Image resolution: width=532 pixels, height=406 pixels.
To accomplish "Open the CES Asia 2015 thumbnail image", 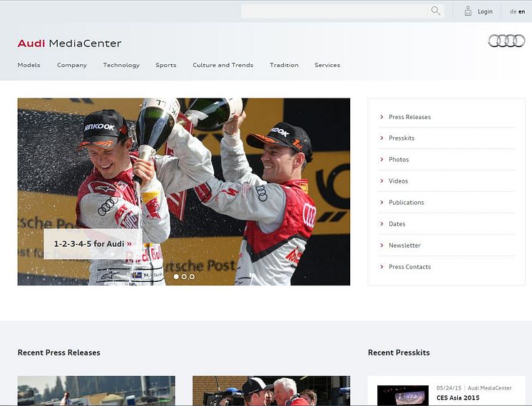I will tap(403, 395).
